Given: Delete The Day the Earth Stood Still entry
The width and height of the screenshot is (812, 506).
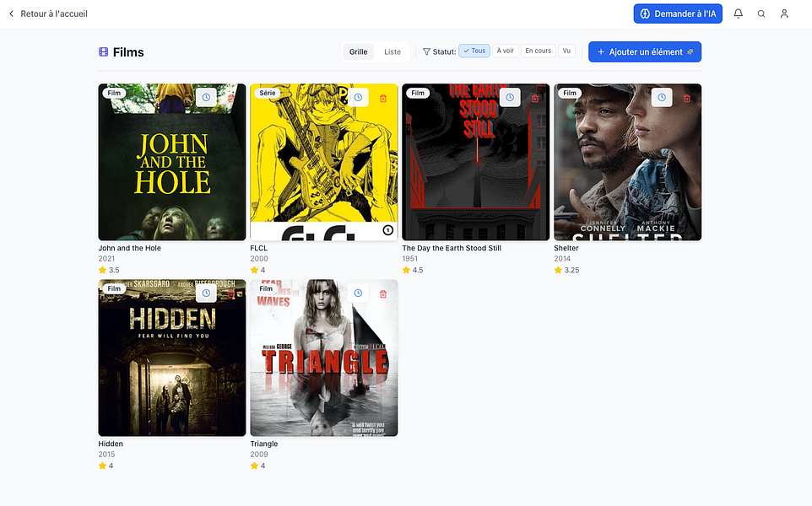Looking at the screenshot, I should (x=535, y=98).
